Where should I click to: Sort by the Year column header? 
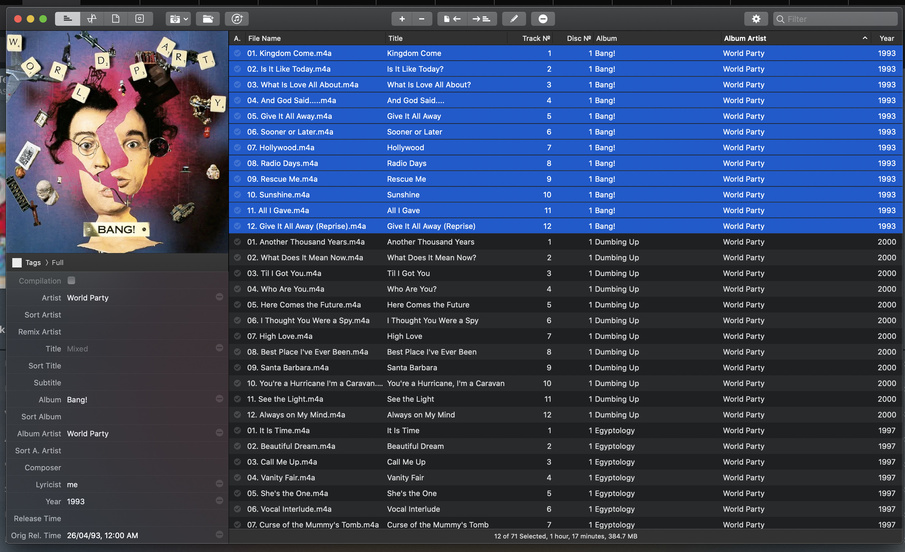point(887,38)
